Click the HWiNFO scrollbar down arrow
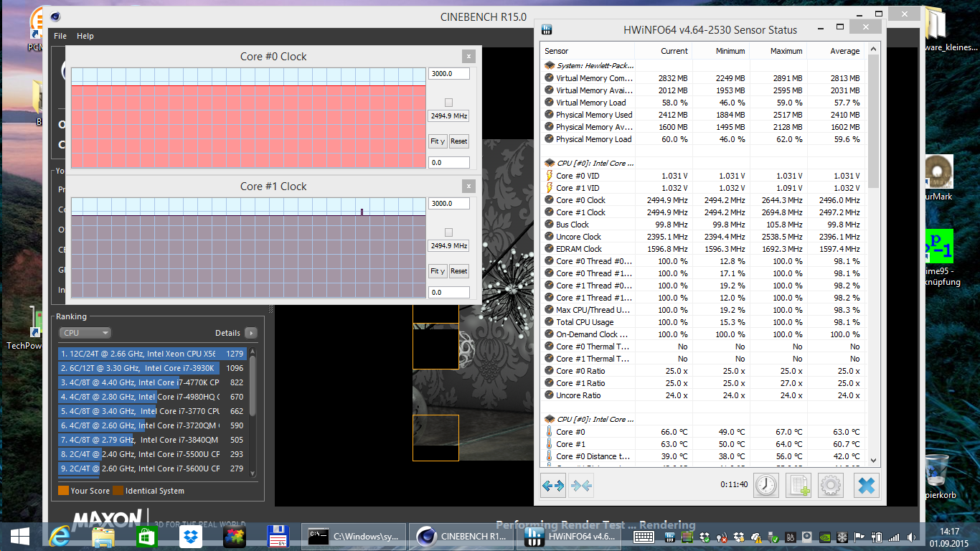The image size is (980, 551). [873, 460]
